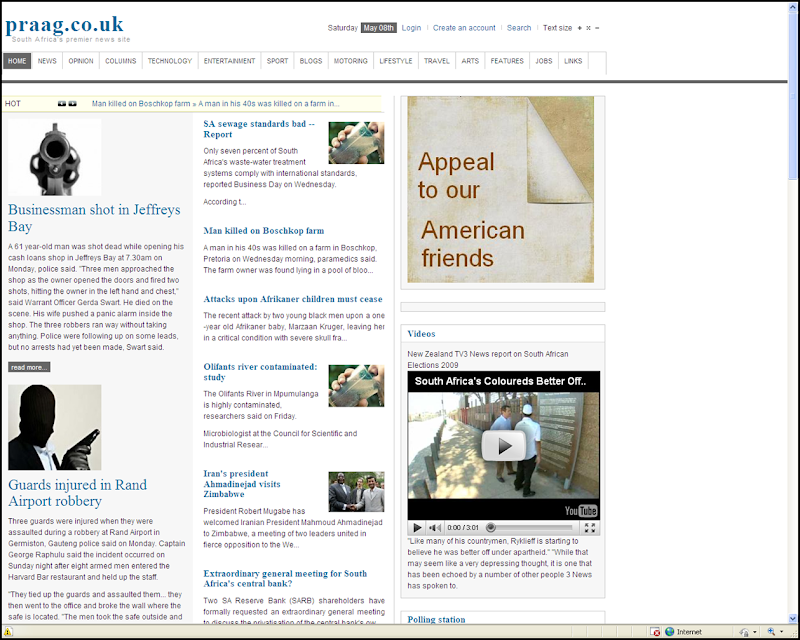
Task: Open the TECHNOLOGY menu item
Action: [x=170, y=61]
